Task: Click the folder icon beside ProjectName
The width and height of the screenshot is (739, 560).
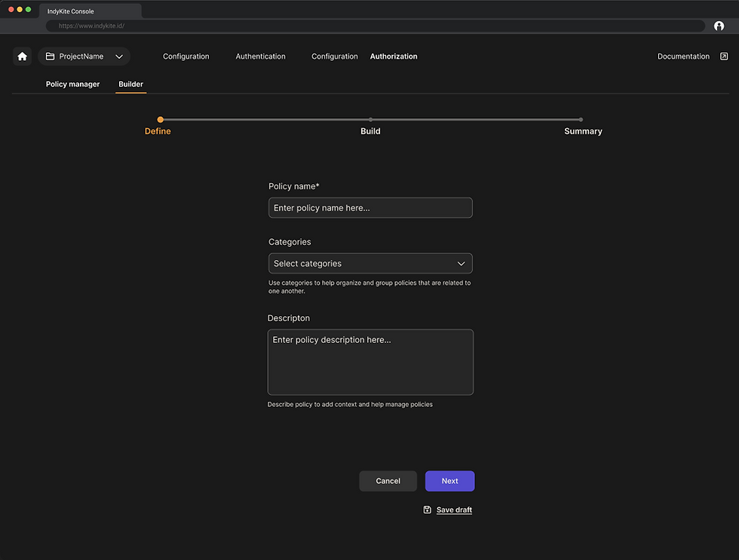Action: 50,57
